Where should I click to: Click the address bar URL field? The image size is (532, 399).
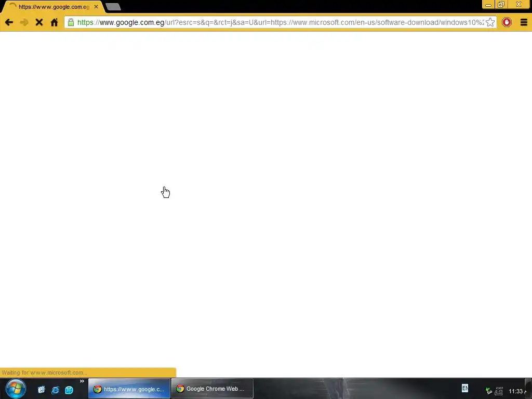(280, 22)
